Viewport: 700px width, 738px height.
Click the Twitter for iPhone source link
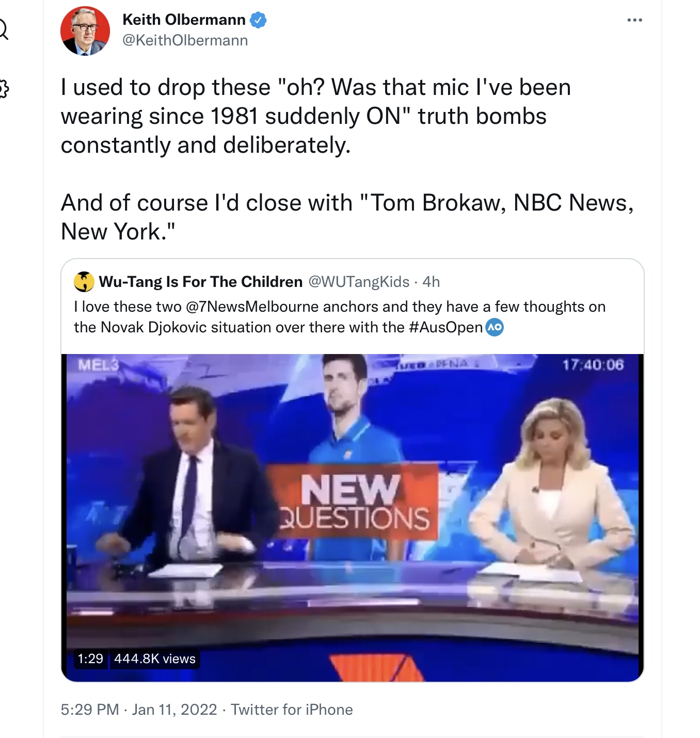tap(292, 710)
